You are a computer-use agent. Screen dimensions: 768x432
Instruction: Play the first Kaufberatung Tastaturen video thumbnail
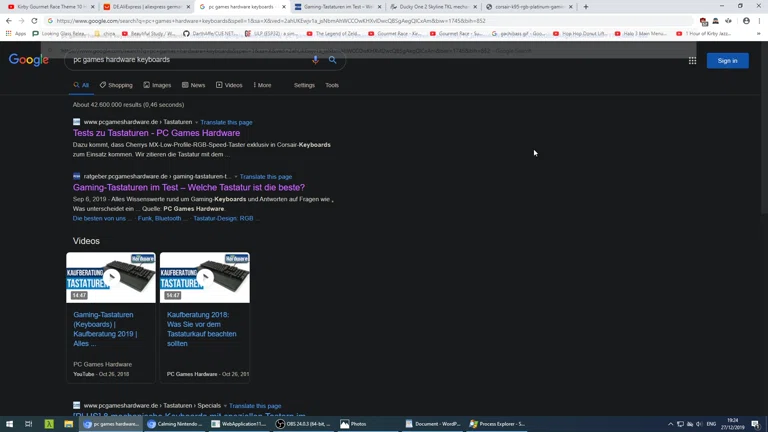pos(111,277)
